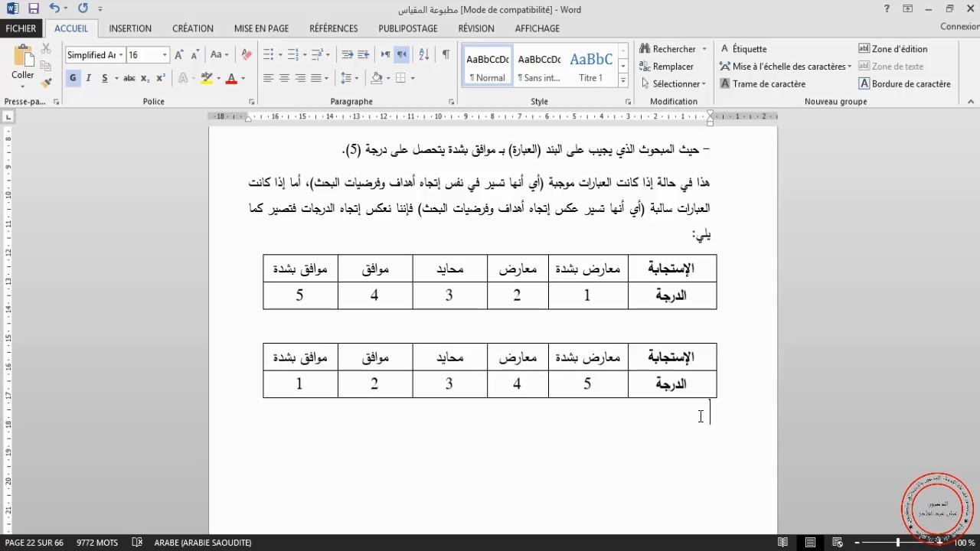Decrease paragraph indent
Viewport: 980px width, 551px height.
click(347, 55)
